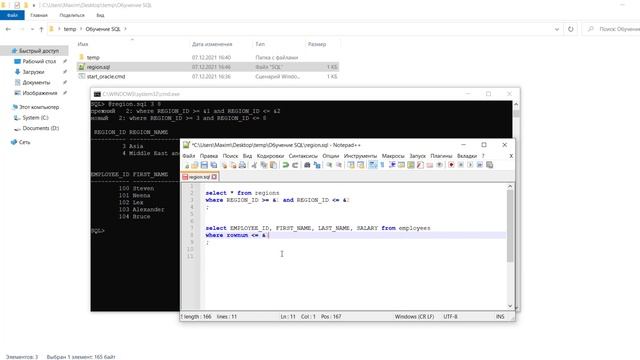The height and width of the screenshot is (360, 640).
Task: Toggle synchronized horizontal scrolling icon
Action: (360, 165)
